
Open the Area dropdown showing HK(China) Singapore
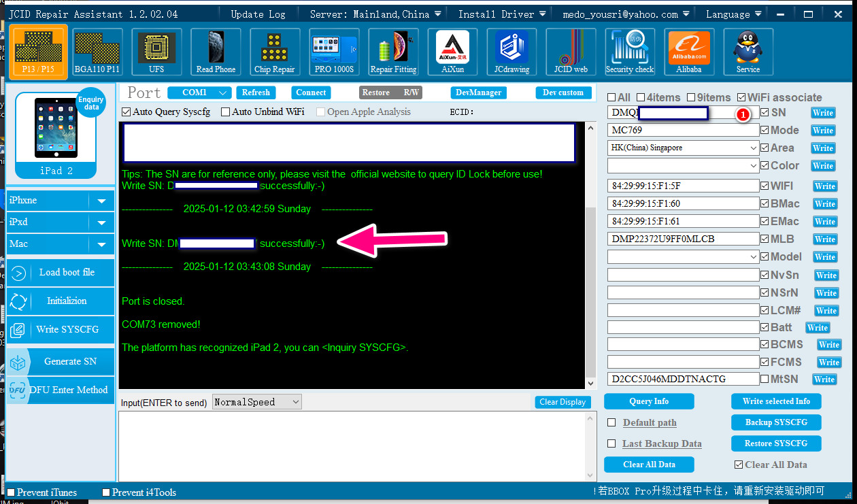click(x=683, y=148)
